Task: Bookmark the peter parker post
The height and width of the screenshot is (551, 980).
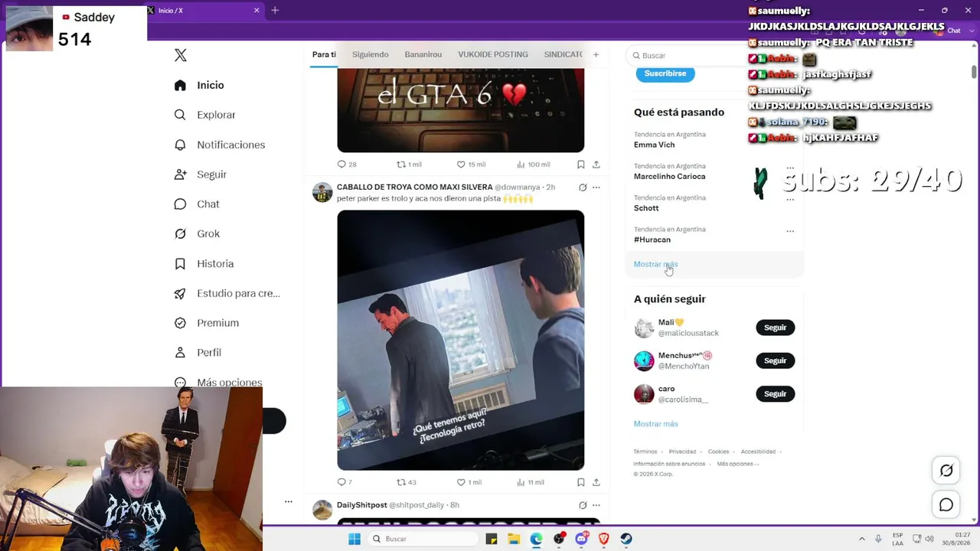Action: coord(581,482)
